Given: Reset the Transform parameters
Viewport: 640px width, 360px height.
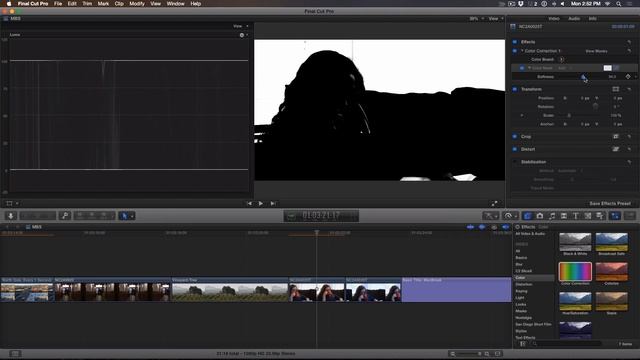Looking at the screenshot, I should coord(629,89).
